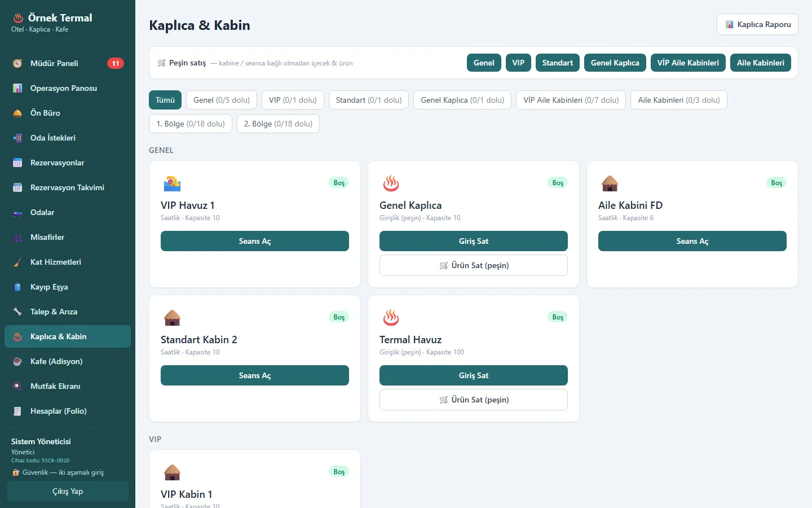Show only 2. Bölge (0/18 dolu)
The image size is (812, 508).
278,124
